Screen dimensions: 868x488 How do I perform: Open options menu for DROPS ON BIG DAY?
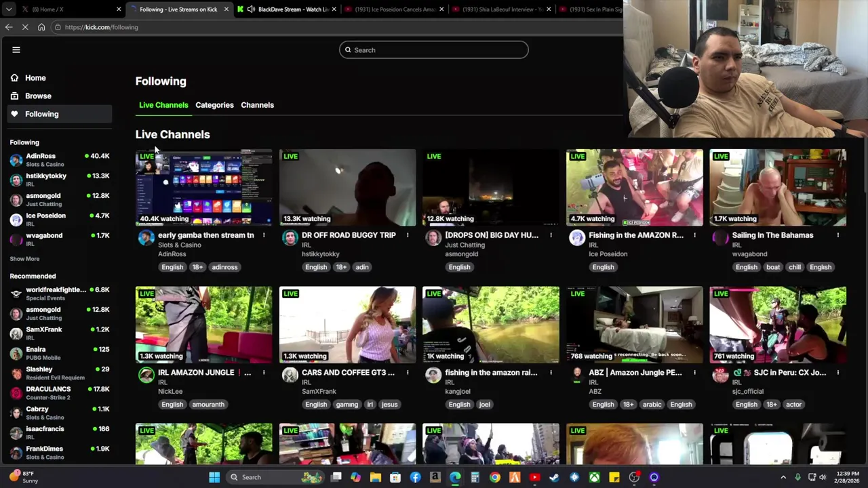551,235
